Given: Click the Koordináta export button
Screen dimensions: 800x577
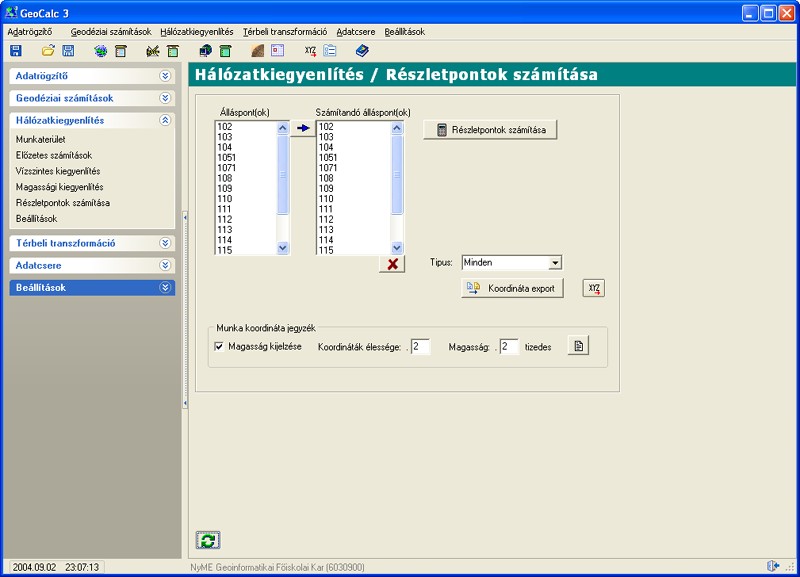Looking at the screenshot, I should pos(512,288).
